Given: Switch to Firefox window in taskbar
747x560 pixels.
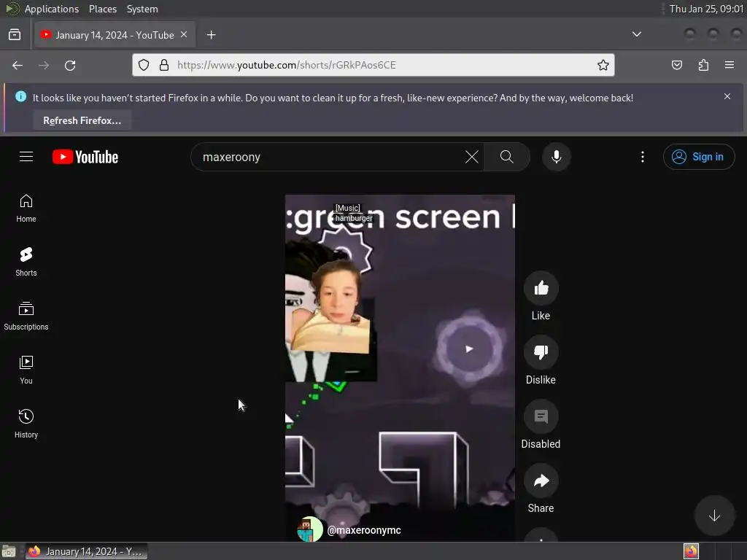Looking at the screenshot, I should pos(87,551).
